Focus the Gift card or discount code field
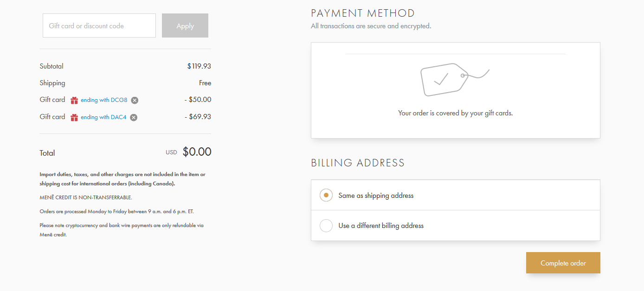Viewport: 644px width, 291px height. (99, 26)
